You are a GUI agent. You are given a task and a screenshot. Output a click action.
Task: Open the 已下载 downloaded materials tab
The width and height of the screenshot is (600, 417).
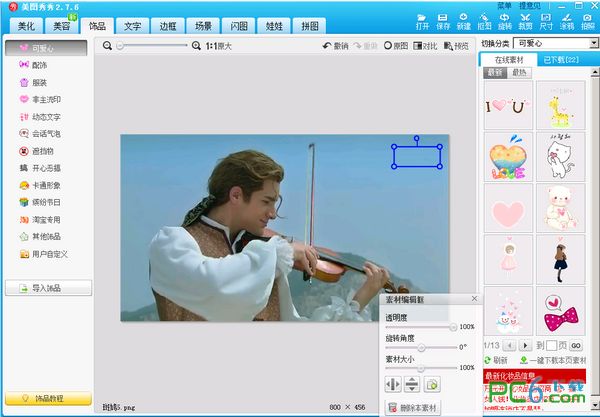click(x=562, y=61)
